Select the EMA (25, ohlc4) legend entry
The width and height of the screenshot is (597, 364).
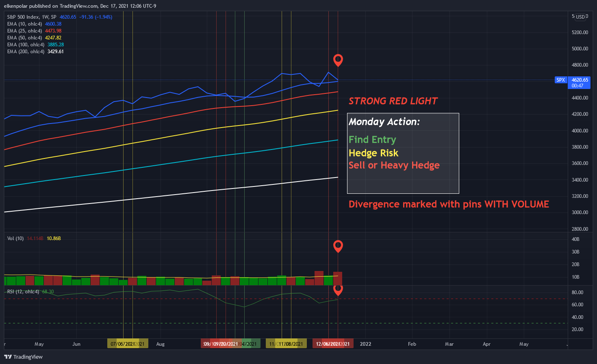(24, 31)
